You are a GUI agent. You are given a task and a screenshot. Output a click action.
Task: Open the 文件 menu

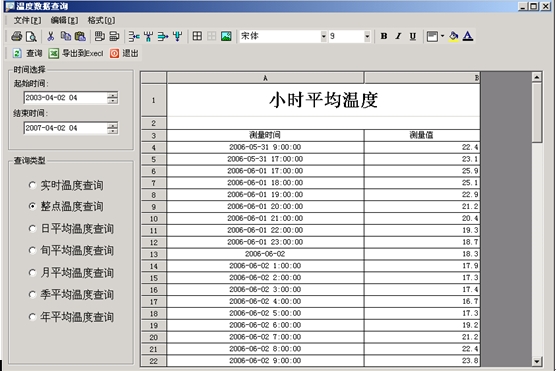(x=27, y=21)
